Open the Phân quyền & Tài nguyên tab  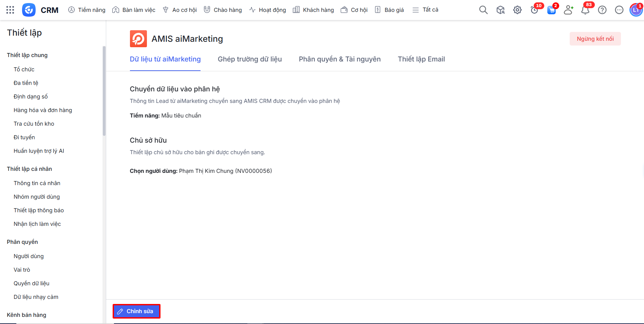tap(340, 59)
